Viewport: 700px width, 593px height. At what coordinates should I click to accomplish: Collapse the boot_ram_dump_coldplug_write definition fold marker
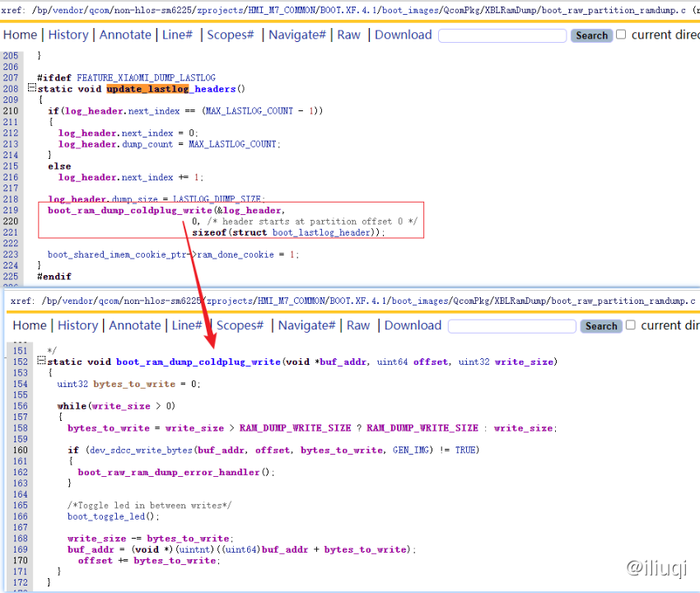click(41, 362)
